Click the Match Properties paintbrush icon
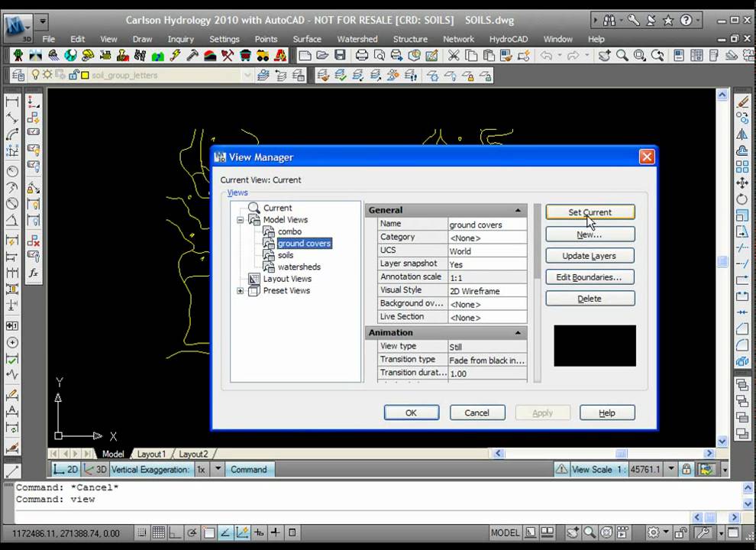Screen dimensions: 756x550 (506, 56)
